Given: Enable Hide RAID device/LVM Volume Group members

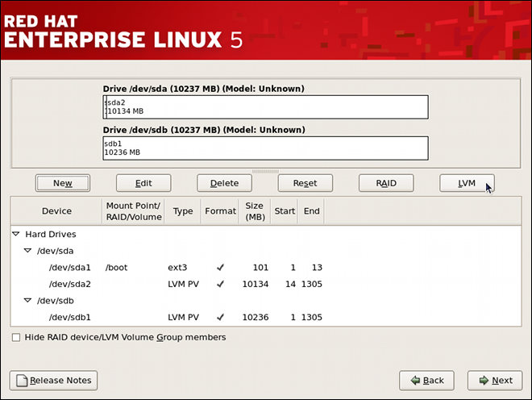Looking at the screenshot, I should 16,338.
